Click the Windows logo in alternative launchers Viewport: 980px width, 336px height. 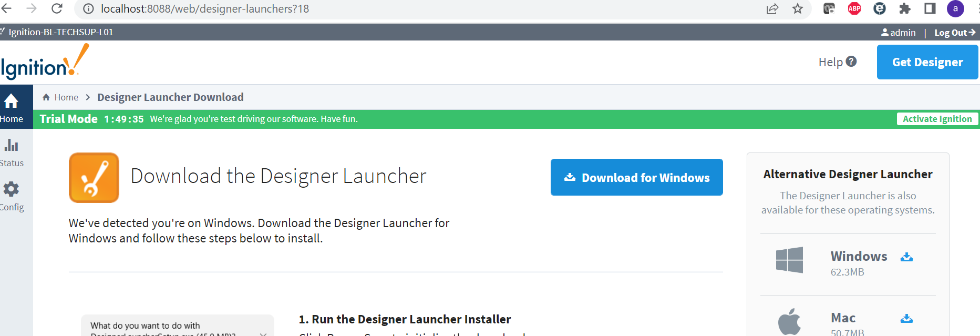789,260
